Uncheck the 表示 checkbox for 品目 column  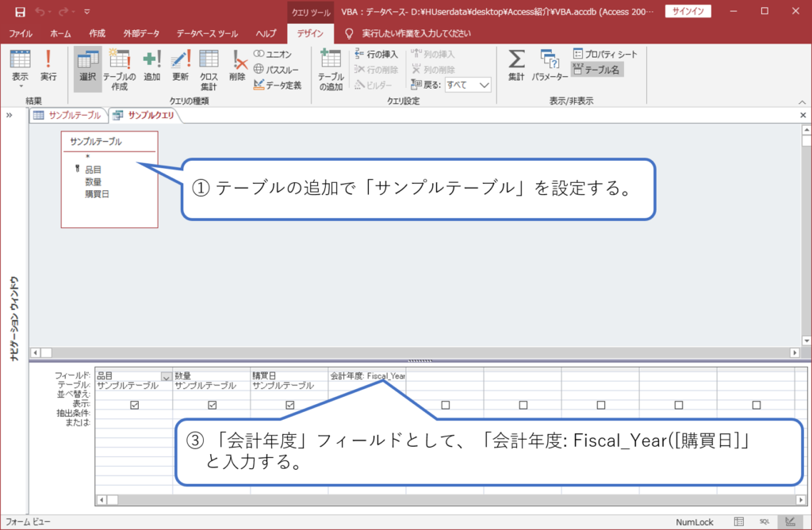(135, 405)
